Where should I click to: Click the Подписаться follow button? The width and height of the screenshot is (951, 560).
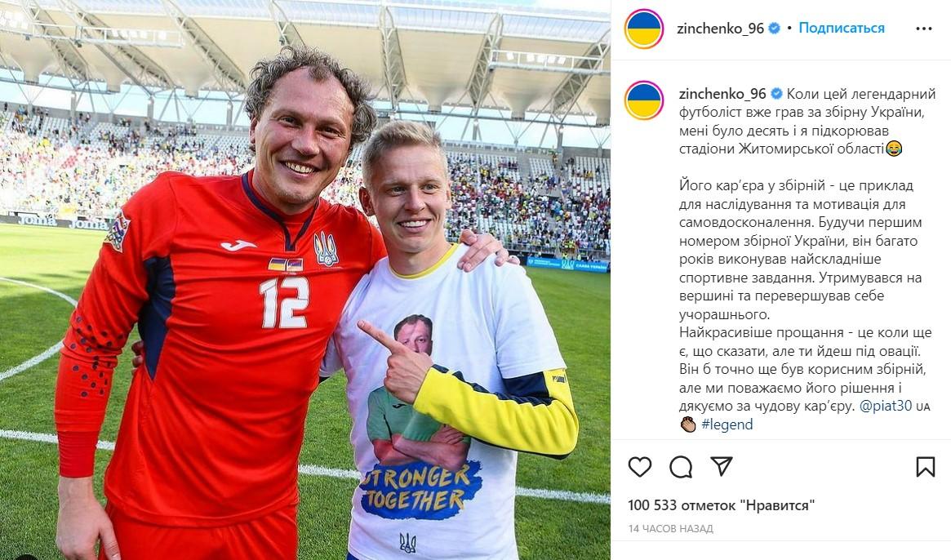click(x=842, y=28)
